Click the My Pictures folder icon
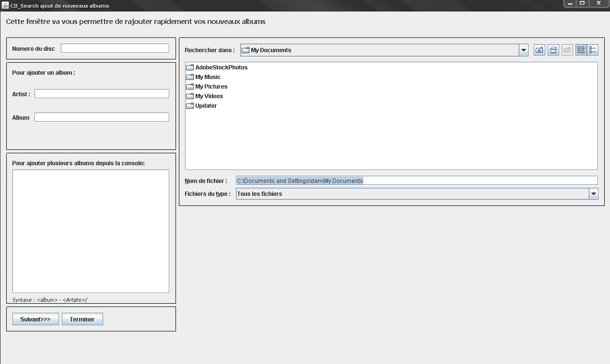The image size is (610, 364). point(190,86)
